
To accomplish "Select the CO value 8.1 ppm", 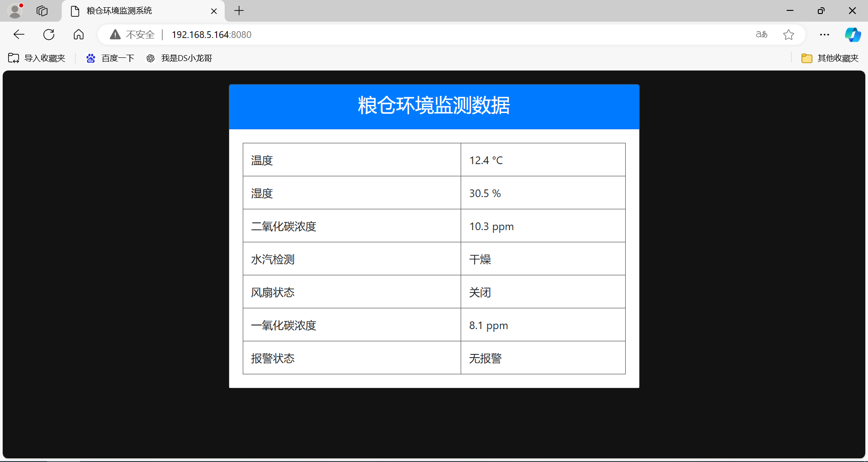I will click(x=489, y=325).
